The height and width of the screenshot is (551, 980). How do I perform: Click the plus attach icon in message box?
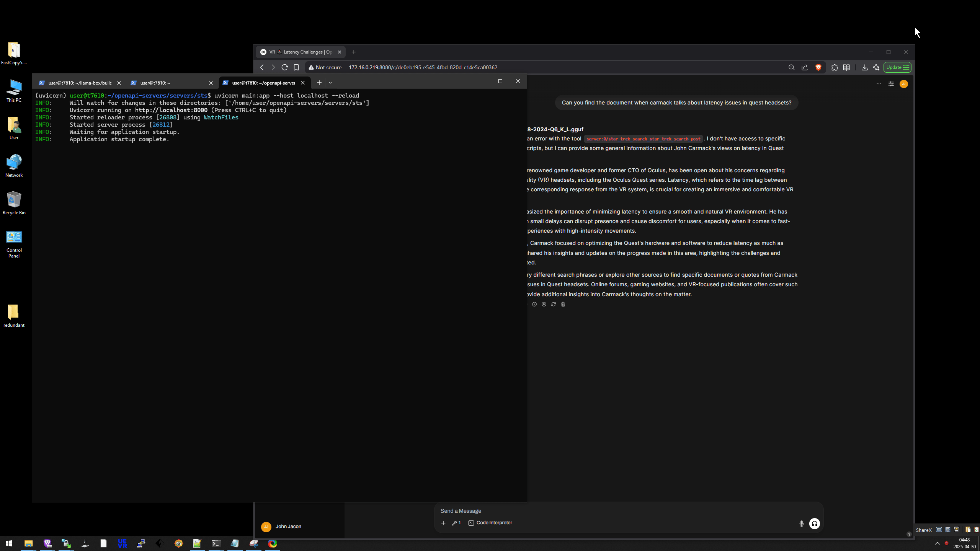click(443, 523)
